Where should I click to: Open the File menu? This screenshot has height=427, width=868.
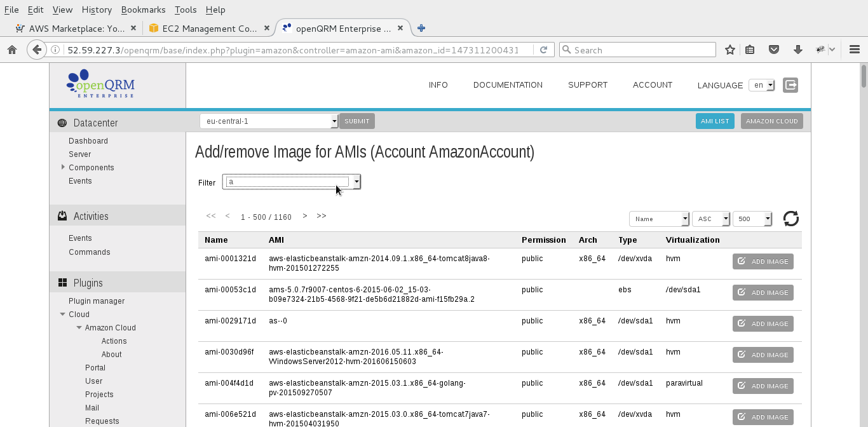coord(11,10)
